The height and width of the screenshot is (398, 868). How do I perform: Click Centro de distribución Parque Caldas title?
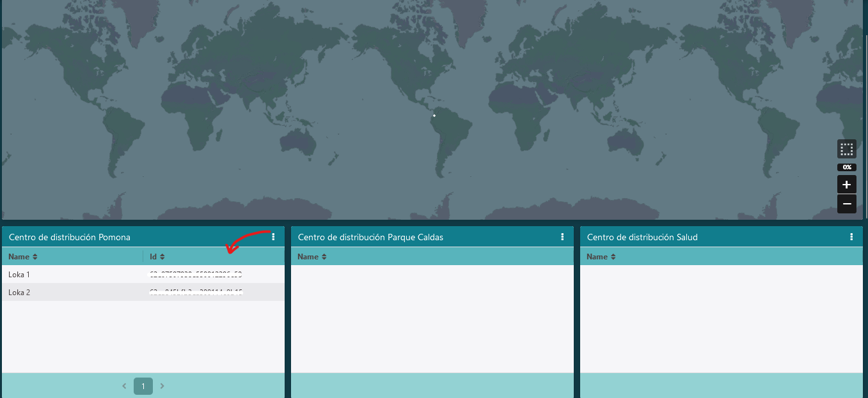370,237
